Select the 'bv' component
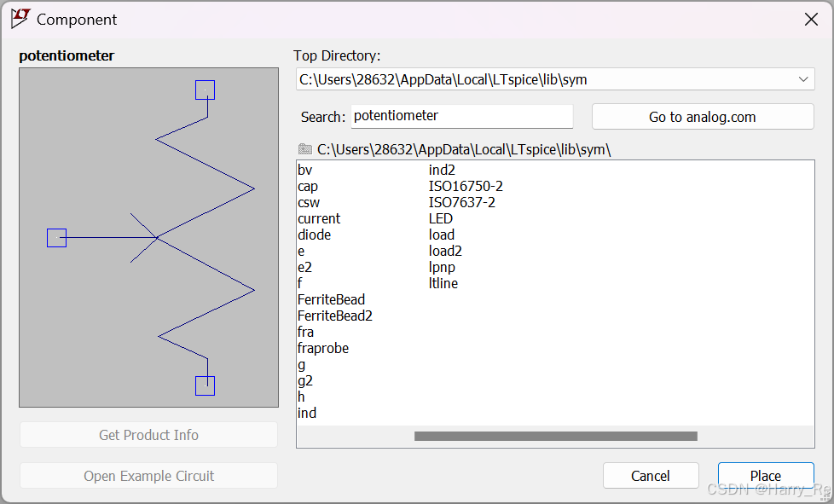Screen dimensions: 834x504 (x=304, y=170)
